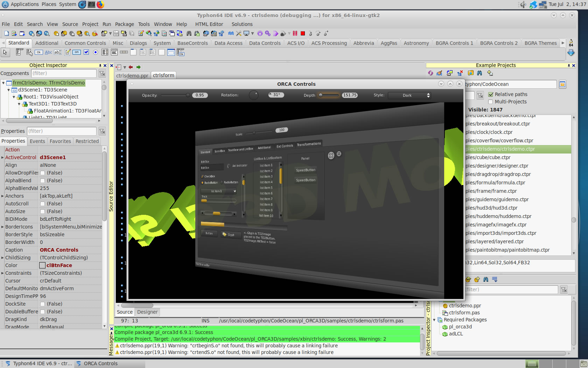The height and width of the screenshot is (368, 588).
Task: Switch to the BGRA Controls 1 palette tab
Action: click(x=454, y=43)
